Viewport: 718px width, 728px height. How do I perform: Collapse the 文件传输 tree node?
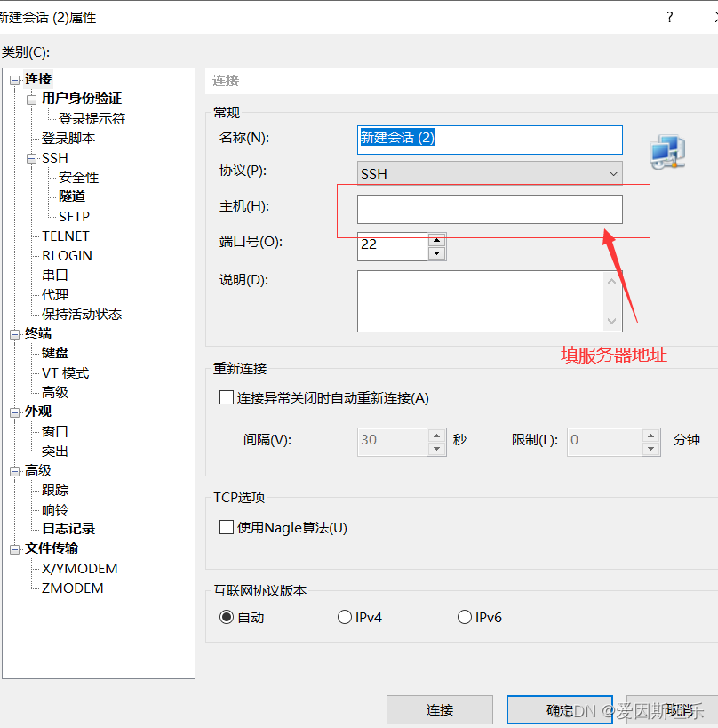click(x=15, y=549)
